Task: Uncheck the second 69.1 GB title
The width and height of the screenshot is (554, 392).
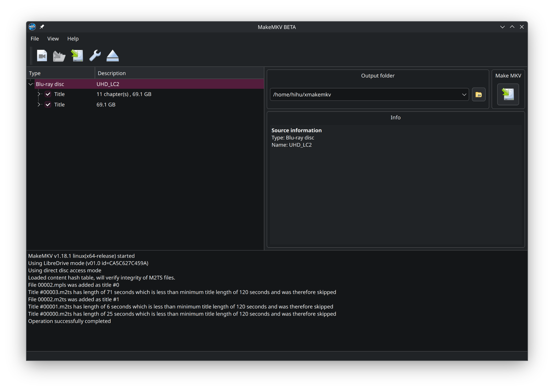Action: (48, 105)
